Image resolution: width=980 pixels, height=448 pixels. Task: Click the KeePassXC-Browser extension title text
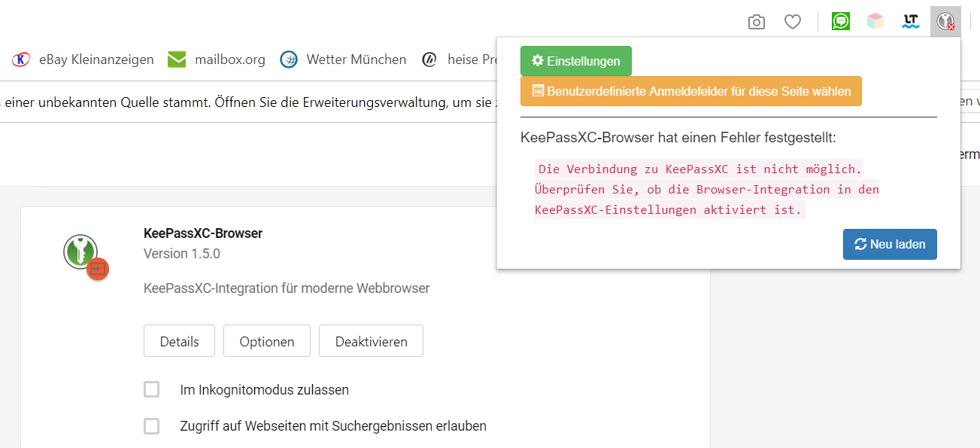(203, 233)
